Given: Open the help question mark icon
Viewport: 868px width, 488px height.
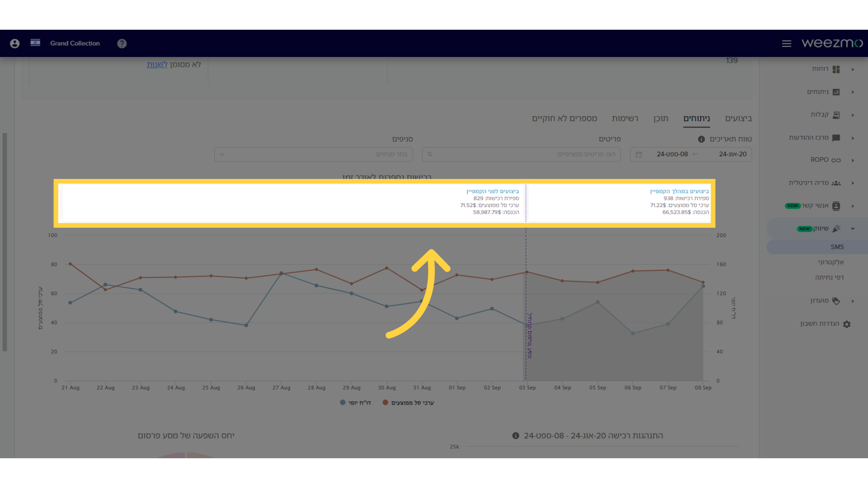Looking at the screenshot, I should 122,43.
